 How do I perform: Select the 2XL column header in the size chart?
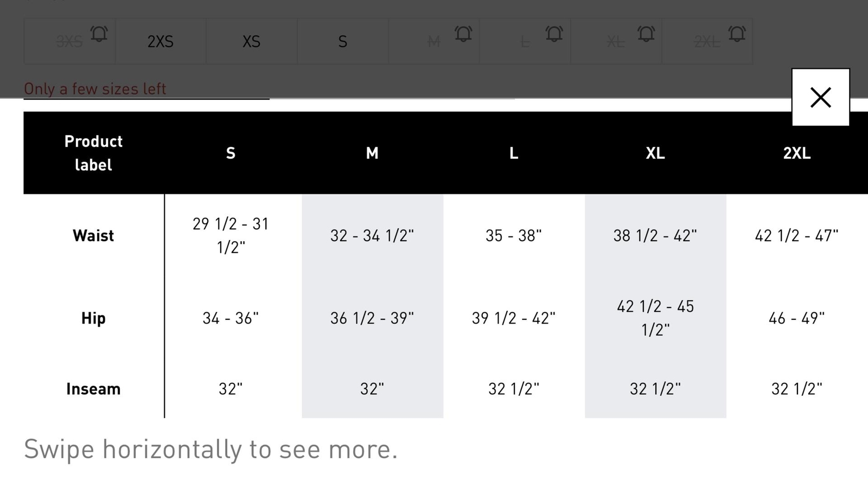tap(797, 153)
